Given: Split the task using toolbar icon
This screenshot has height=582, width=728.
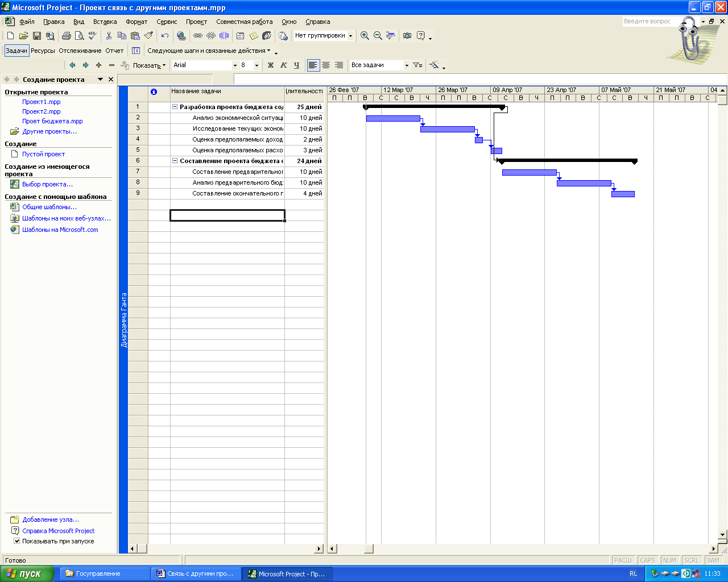Looking at the screenshot, I should tap(224, 36).
